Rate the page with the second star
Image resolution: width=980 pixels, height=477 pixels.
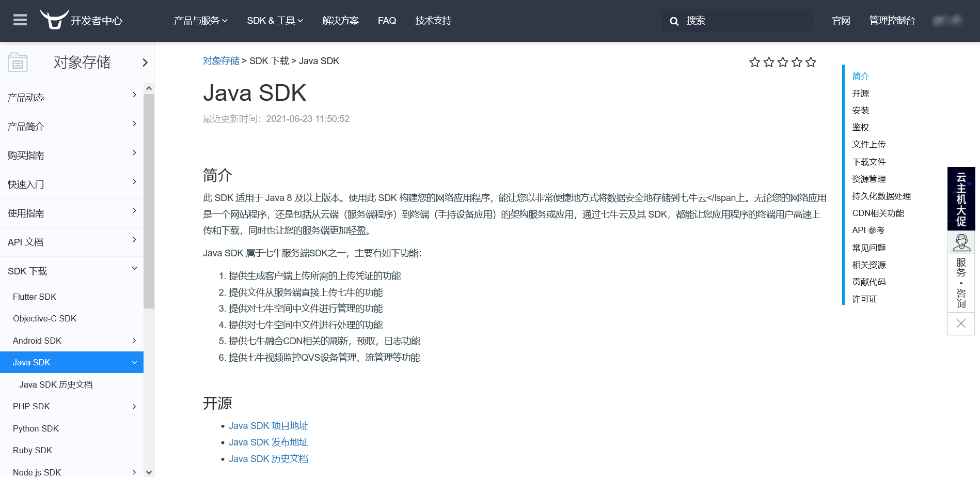(x=769, y=63)
